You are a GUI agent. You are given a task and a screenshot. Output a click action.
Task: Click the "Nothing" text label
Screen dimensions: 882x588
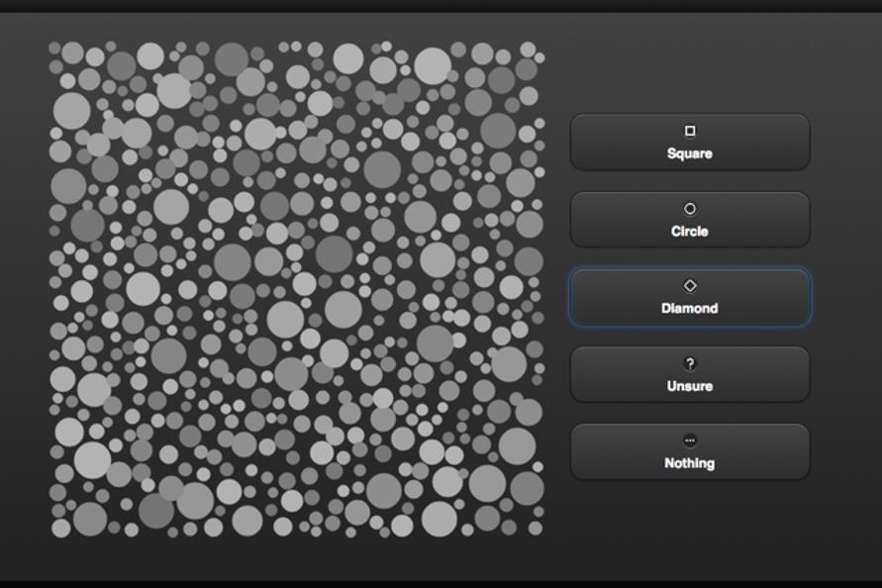point(690,463)
